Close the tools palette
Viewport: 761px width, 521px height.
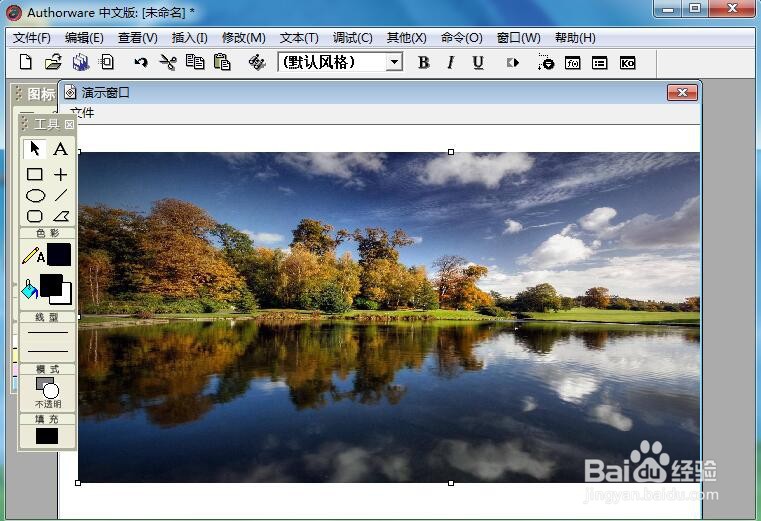[x=69, y=125]
